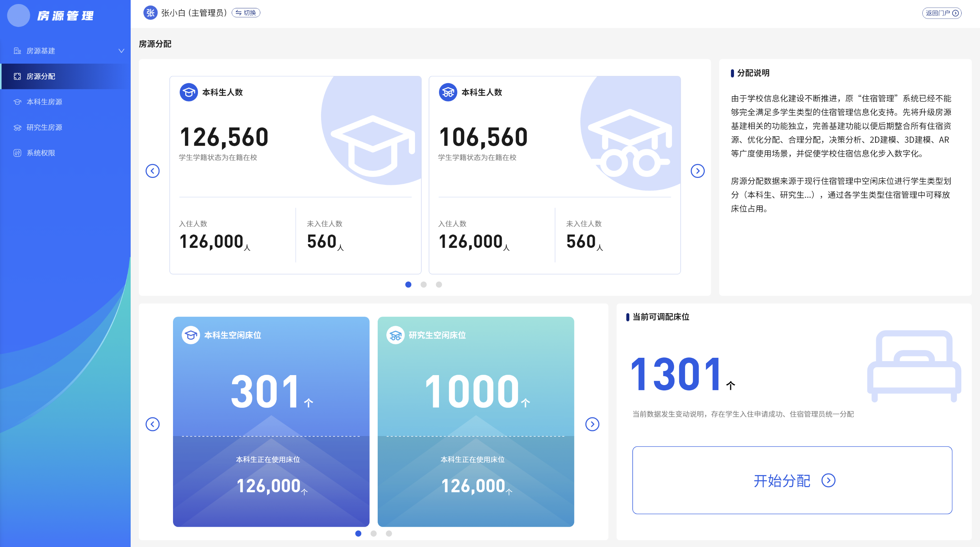The image size is (980, 547).
Task: Select third dot of top carousel
Action: pyautogui.click(x=439, y=284)
